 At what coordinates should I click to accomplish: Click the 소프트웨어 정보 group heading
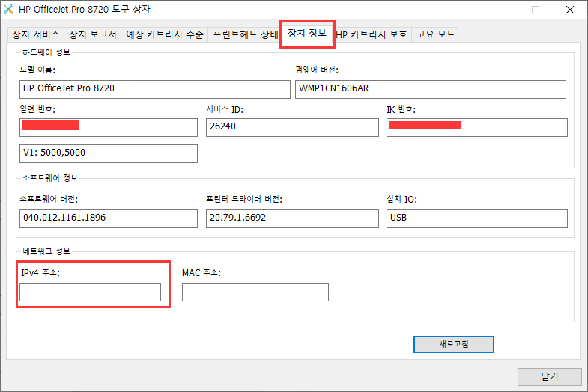(50, 178)
